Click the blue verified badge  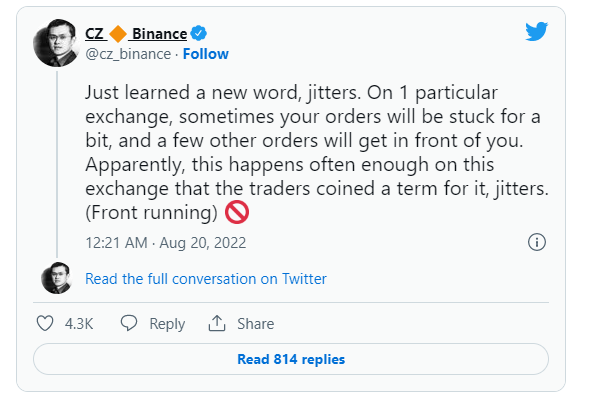(198, 33)
